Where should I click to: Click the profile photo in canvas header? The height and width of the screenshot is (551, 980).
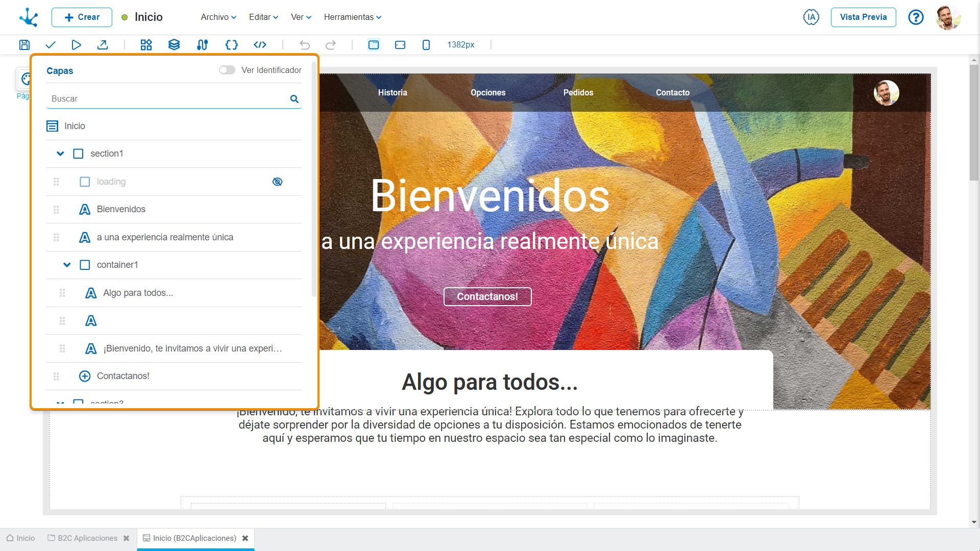point(887,93)
